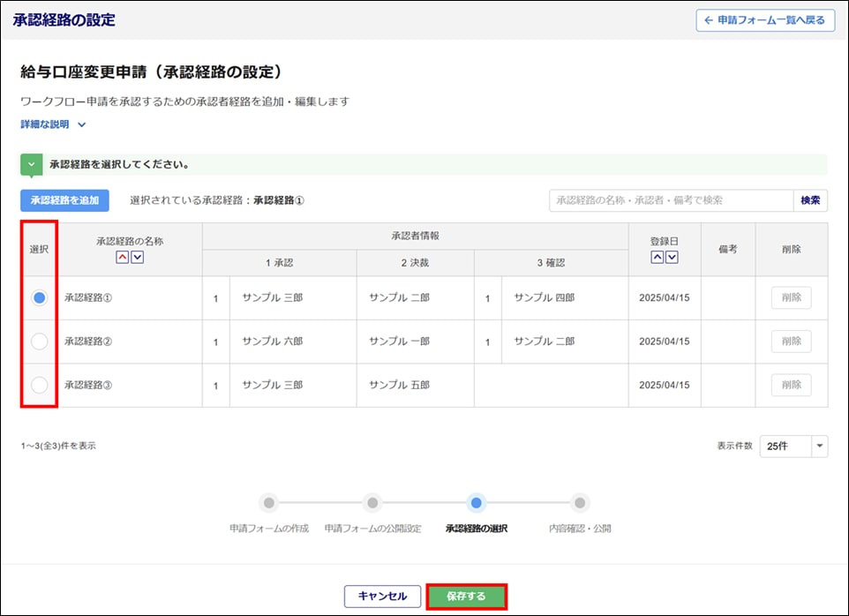The height and width of the screenshot is (616, 849).
Task: Click サンプル 六郎 in 承認 column
Action: click(273, 342)
